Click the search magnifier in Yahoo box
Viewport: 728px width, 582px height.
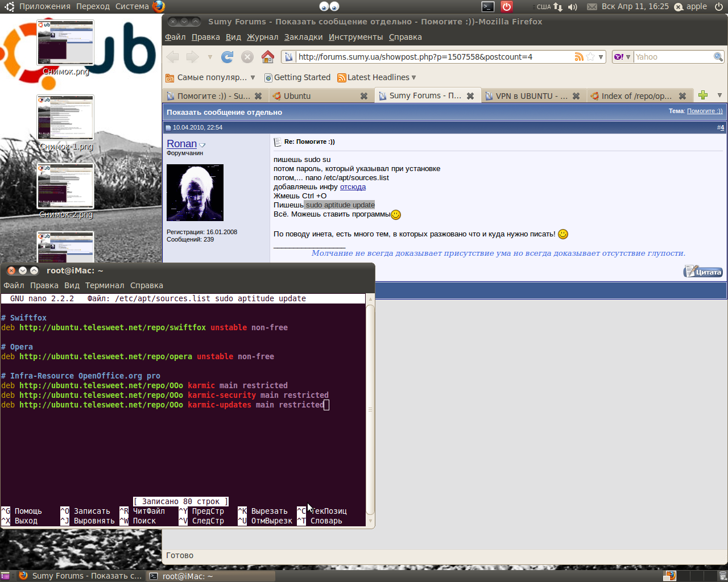pos(718,57)
